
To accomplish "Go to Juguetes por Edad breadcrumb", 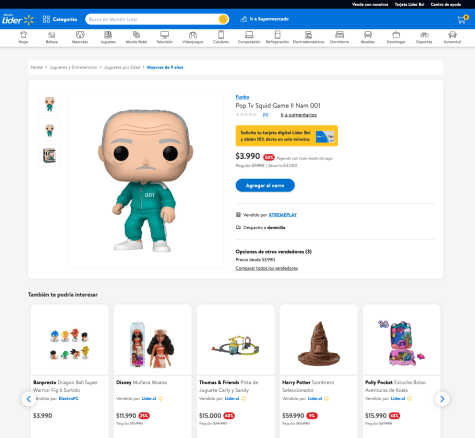I will tap(122, 67).
